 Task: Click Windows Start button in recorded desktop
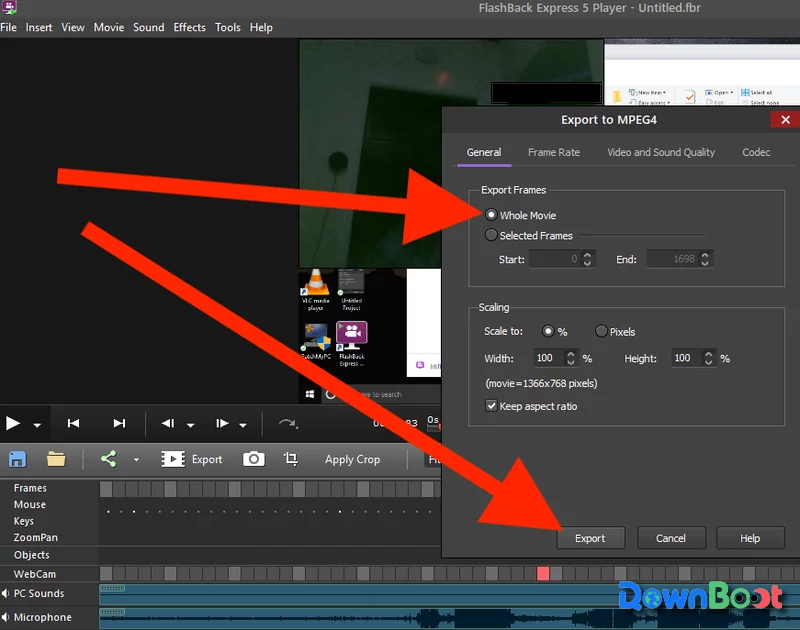pos(310,394)
